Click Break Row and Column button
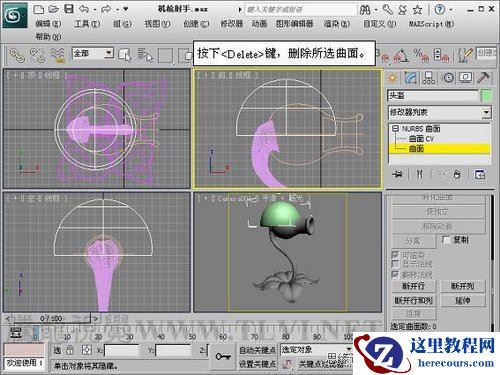Viewport: 500px width, 375px height. (413, 301)
